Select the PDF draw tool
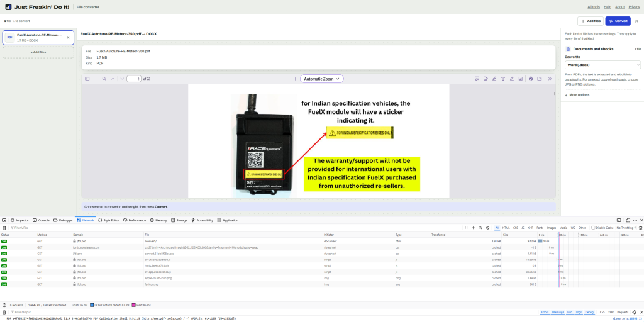 pos(512,79)
